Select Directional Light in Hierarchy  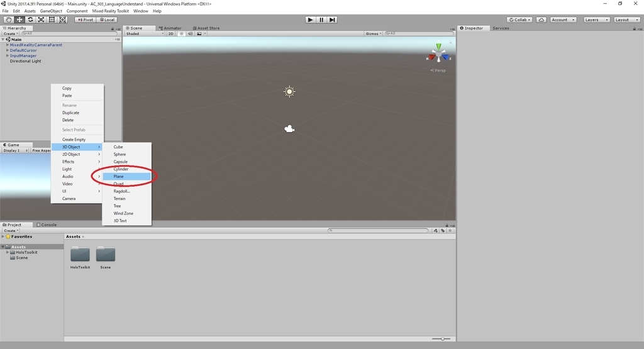[25, 61]
